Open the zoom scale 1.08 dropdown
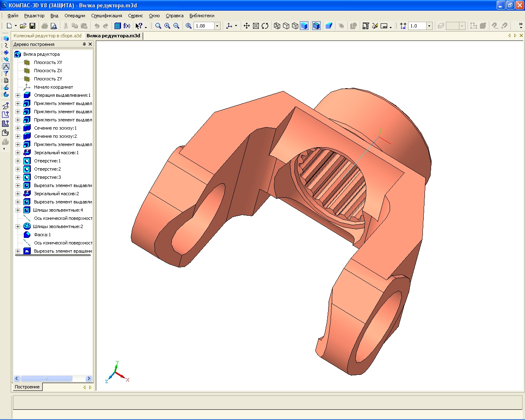 click(x=217, y=26)
